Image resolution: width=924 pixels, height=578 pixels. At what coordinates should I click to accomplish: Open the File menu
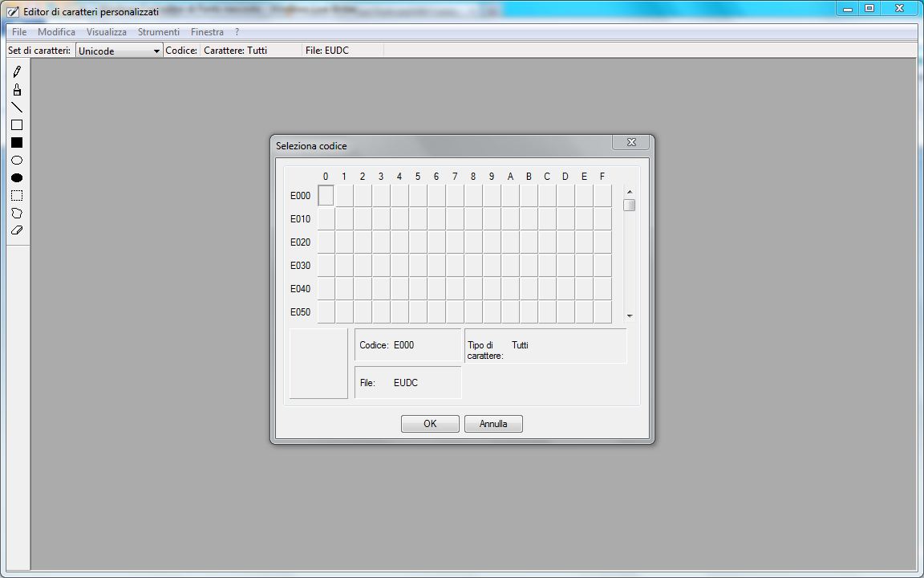[x=19, y=32]
